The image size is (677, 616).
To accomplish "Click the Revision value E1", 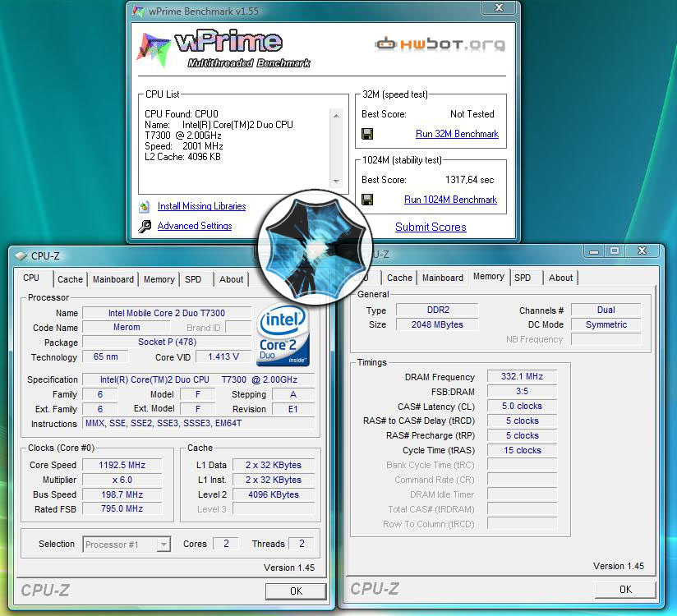I will (x=293, y=409).
